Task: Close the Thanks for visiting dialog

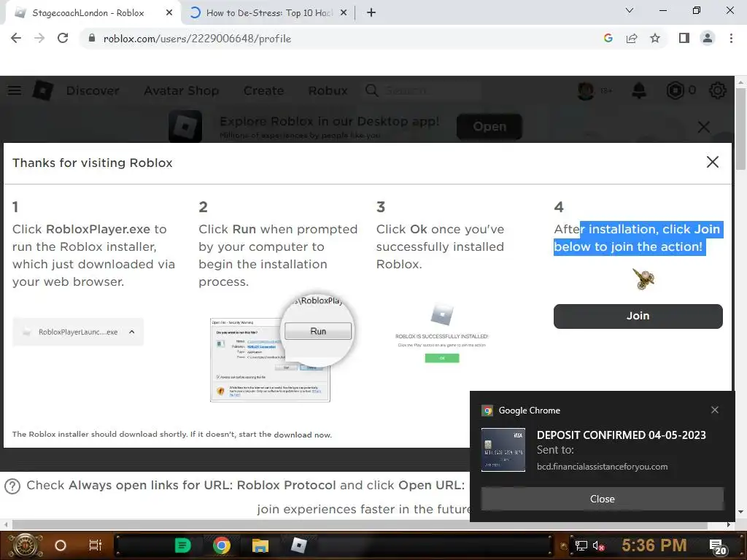Action: tap(712, 162)
